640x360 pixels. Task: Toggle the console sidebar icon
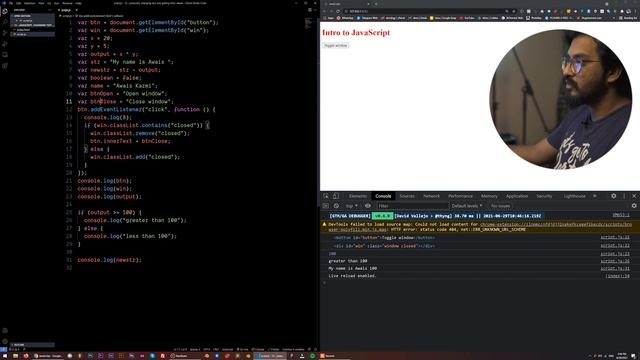326,206
